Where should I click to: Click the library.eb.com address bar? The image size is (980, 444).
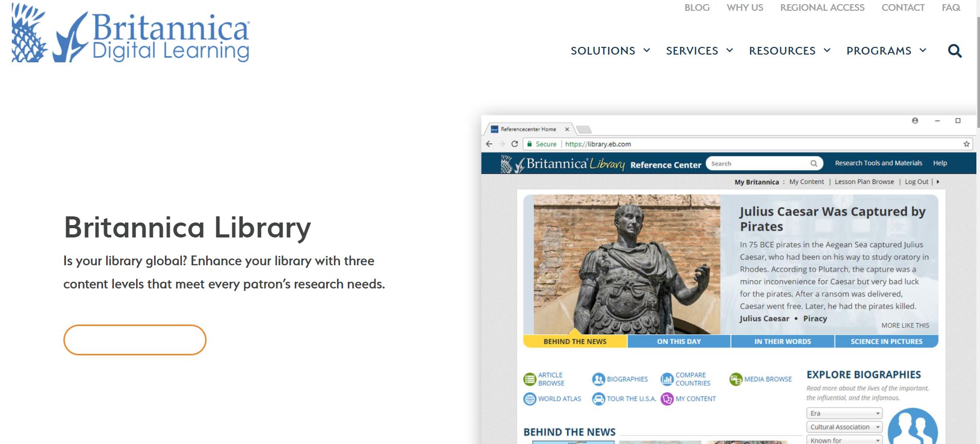748,144
